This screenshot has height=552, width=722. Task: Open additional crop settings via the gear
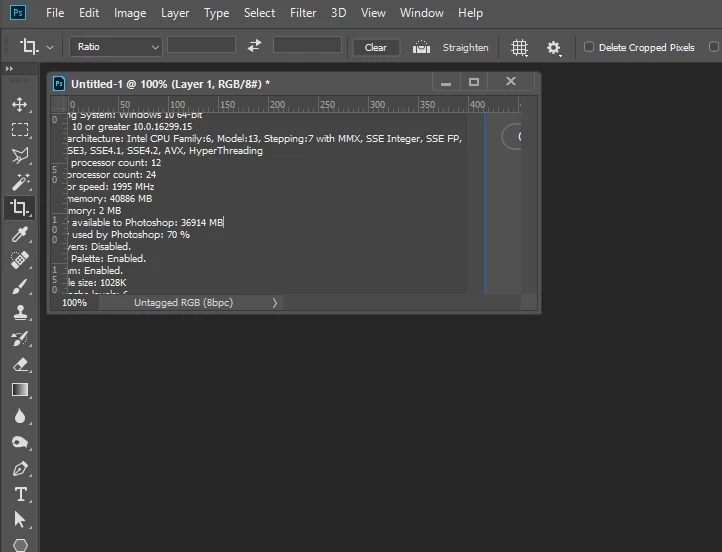(553, 47)
